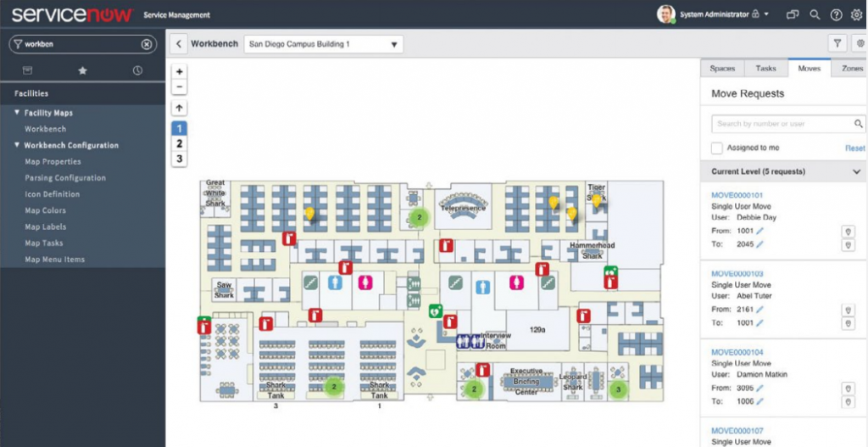Switch to floor level 2

tap(179, 143)
